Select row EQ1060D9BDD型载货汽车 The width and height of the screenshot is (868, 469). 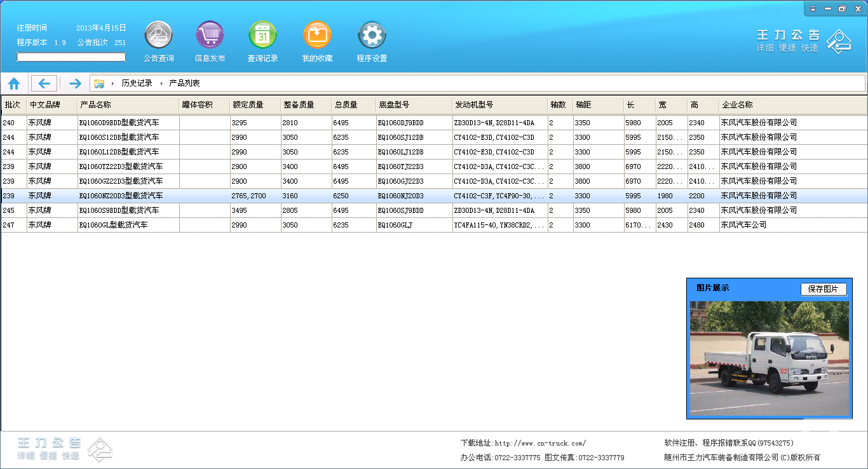click(x=119, y=123)
